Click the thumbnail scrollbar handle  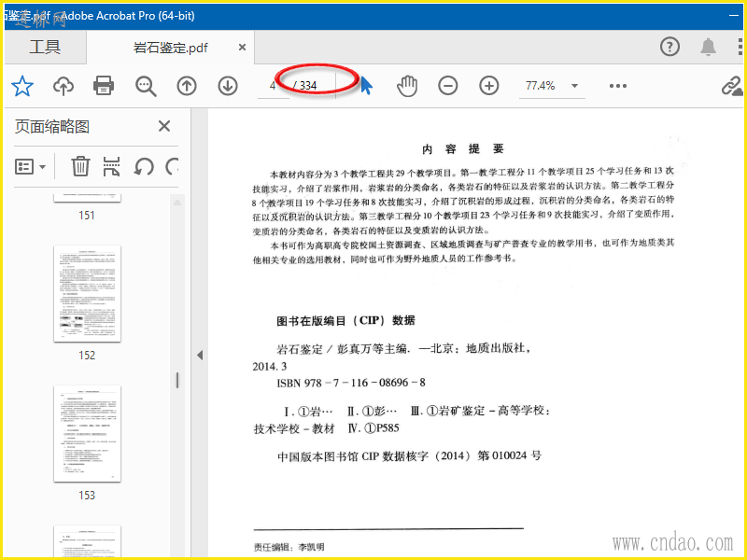pos(177,380)
